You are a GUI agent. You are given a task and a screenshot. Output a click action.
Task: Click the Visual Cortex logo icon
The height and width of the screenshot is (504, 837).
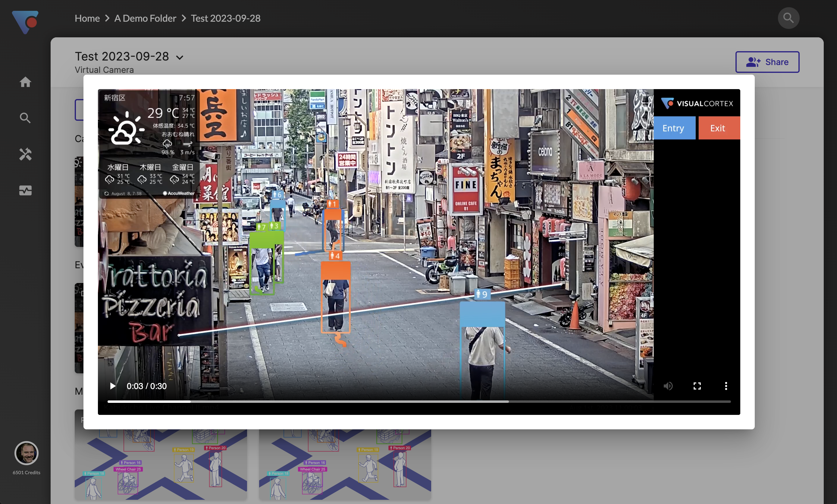[x=26, y=22]
